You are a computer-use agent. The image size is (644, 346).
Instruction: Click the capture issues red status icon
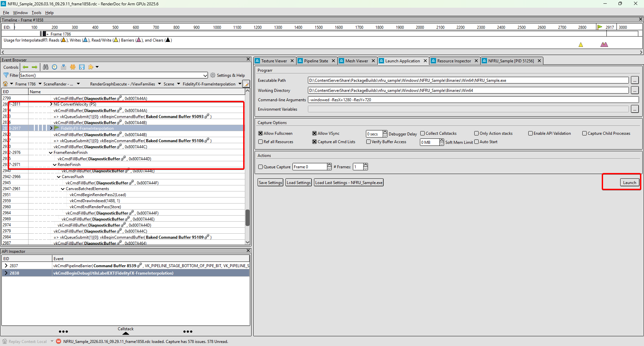58,341
